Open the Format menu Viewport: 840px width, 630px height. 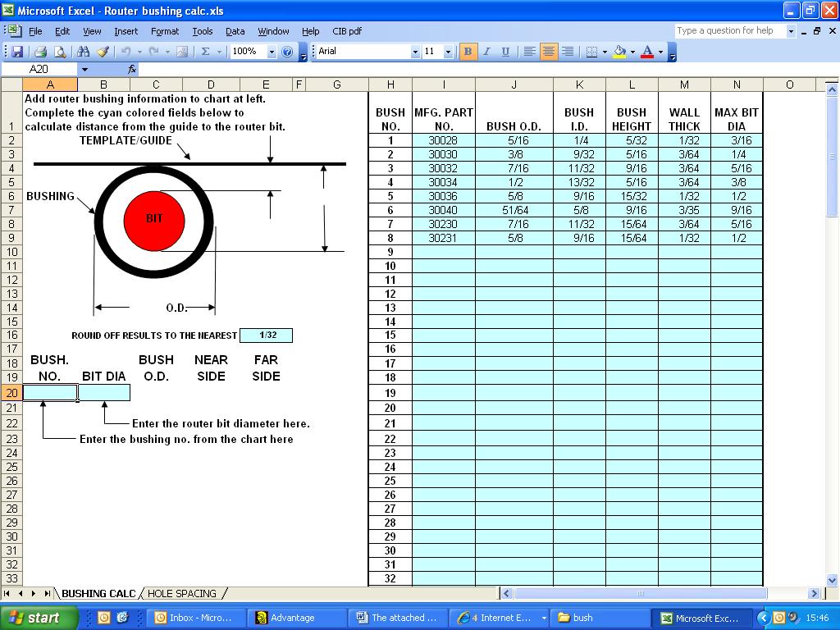click(x=164, y=31)
